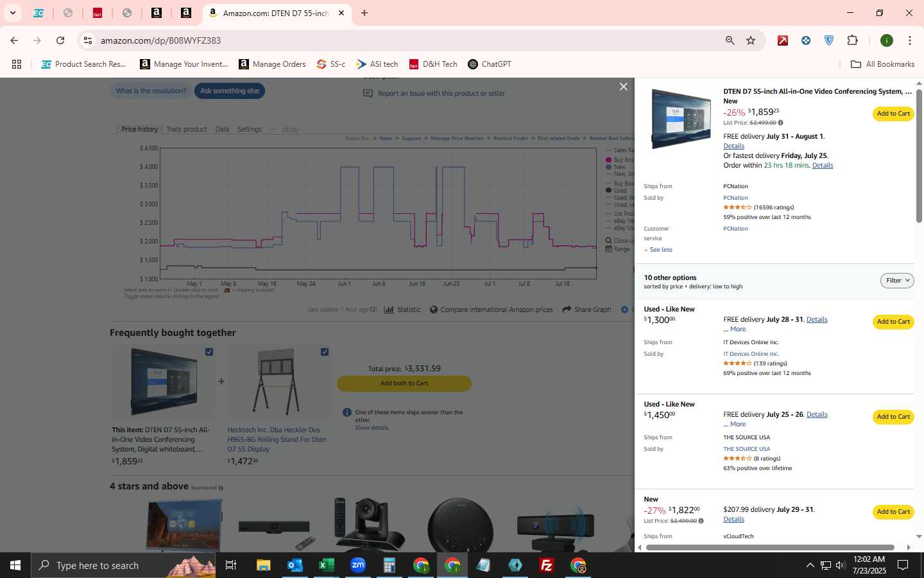
Task: Click Show details under shipping notice
Action: (x=372, y=428)
